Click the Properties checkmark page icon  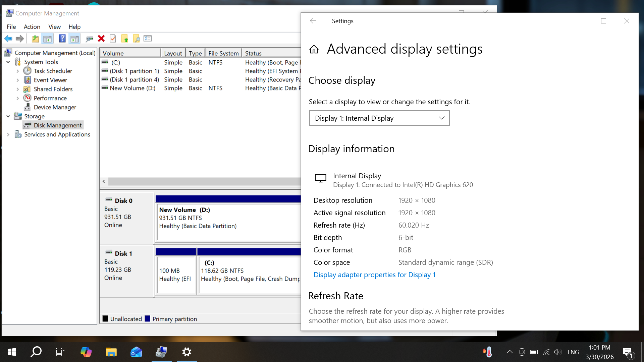tap(113, 39)
